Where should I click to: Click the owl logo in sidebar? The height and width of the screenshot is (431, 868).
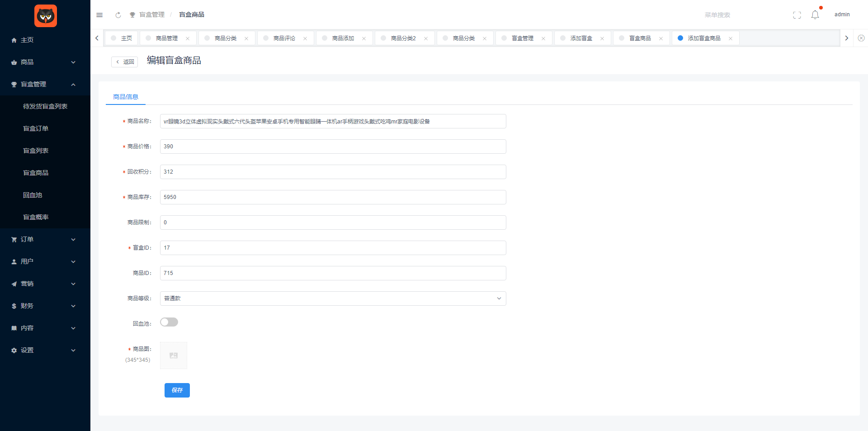point(46,16)
